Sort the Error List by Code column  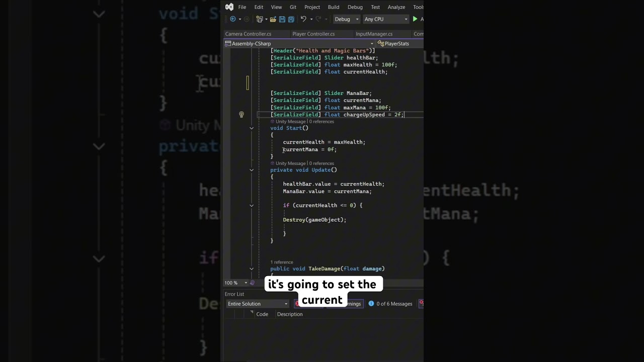262,314
